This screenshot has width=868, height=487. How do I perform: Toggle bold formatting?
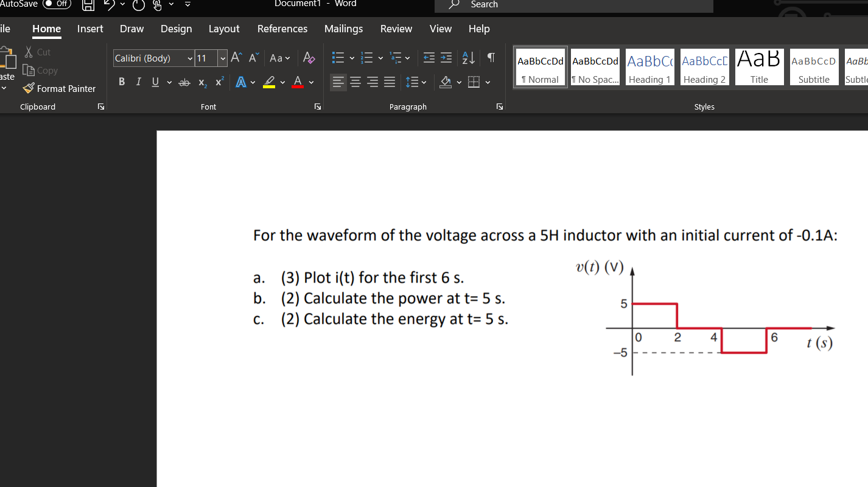click(122, 82)
